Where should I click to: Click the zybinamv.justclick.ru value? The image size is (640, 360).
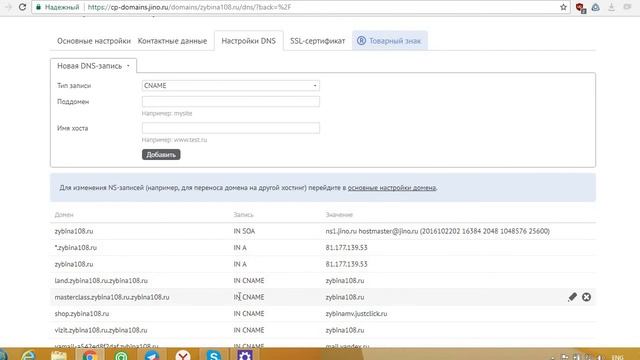pos(356,313)
